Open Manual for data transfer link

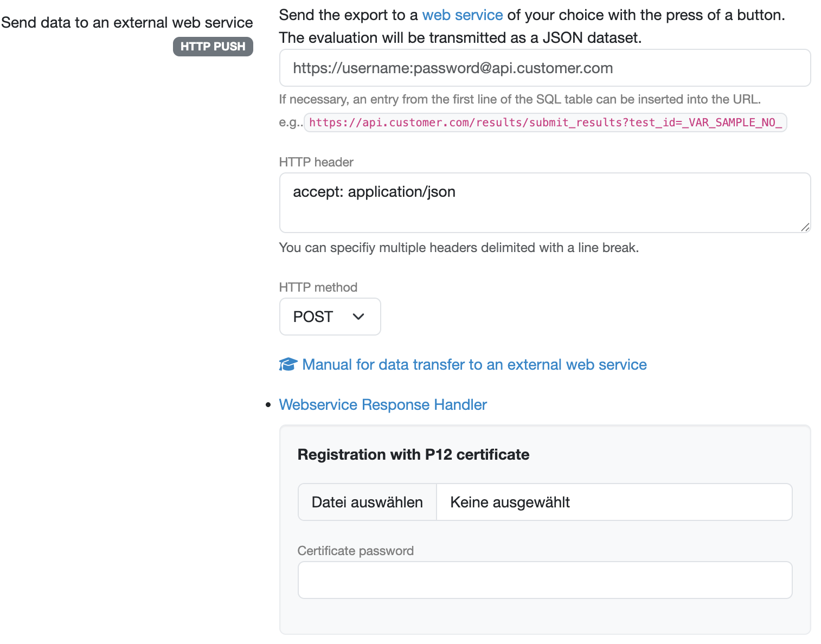click(x=474, y=364)
